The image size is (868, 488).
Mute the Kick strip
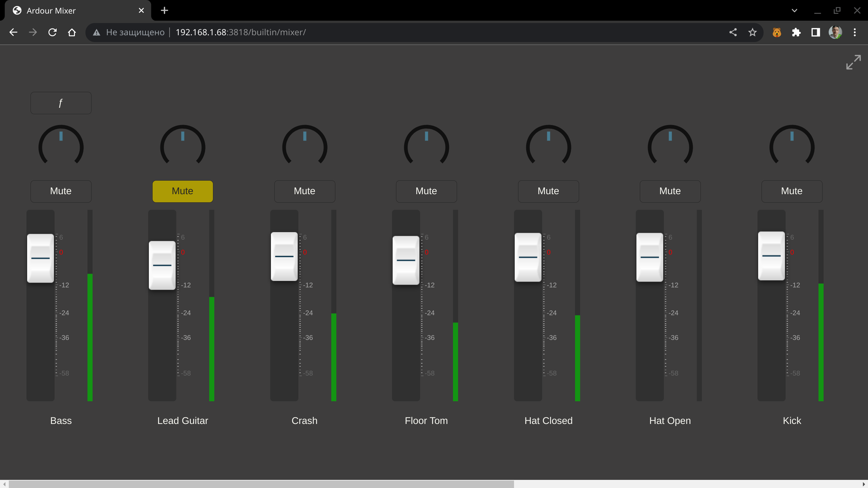point(792,191)
